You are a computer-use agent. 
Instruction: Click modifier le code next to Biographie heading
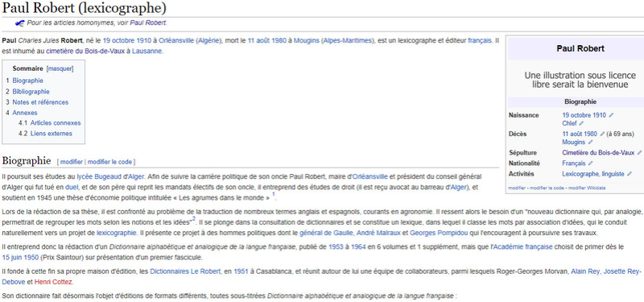tap(109, 162)
